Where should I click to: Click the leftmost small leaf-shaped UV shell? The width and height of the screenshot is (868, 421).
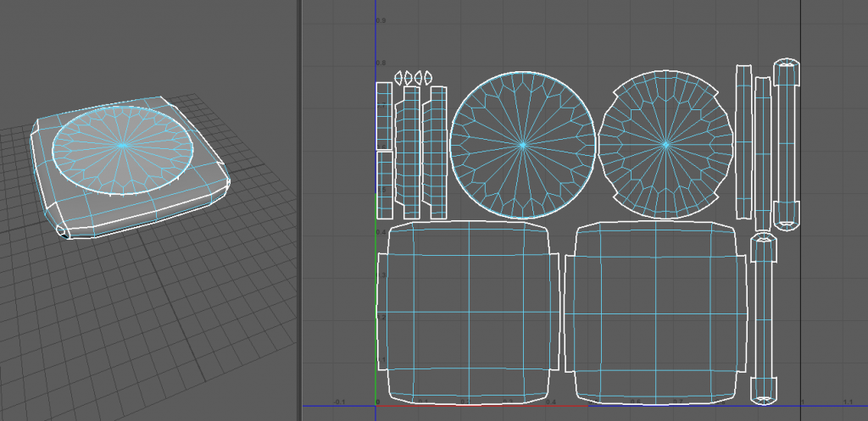click(x=398, y=78)
